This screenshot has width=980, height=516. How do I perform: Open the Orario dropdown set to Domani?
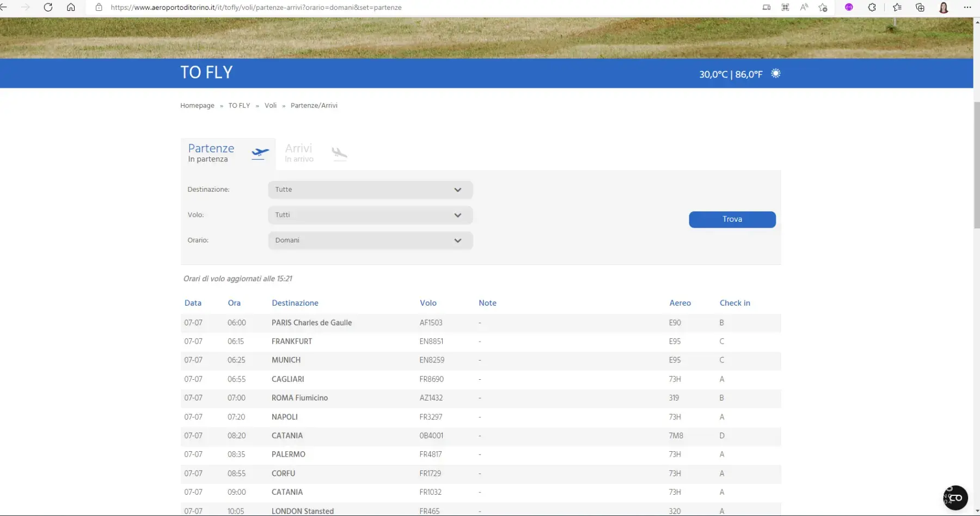tap(370, 240)
